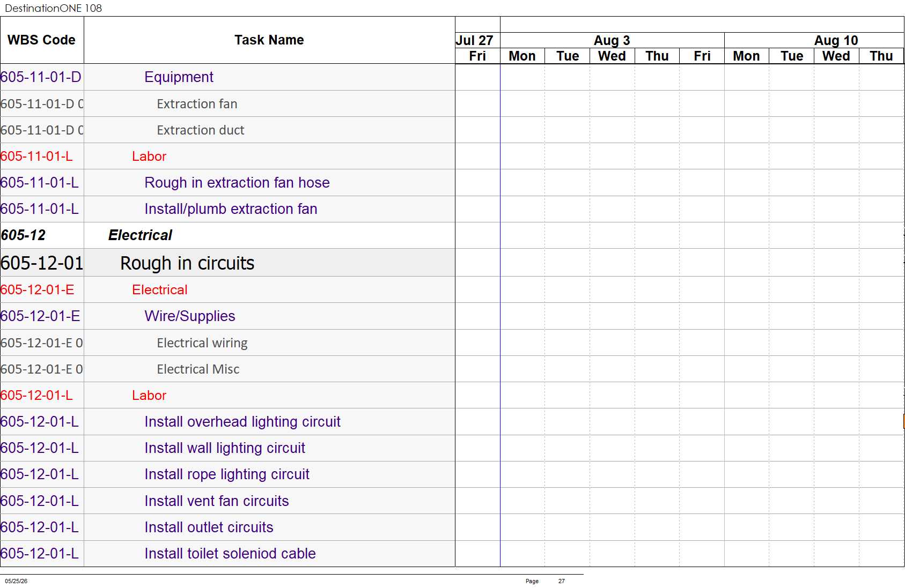The image size is (905, 588).
Task: Click Tue day header under Aug 3
Action: [x=568, y=56]
